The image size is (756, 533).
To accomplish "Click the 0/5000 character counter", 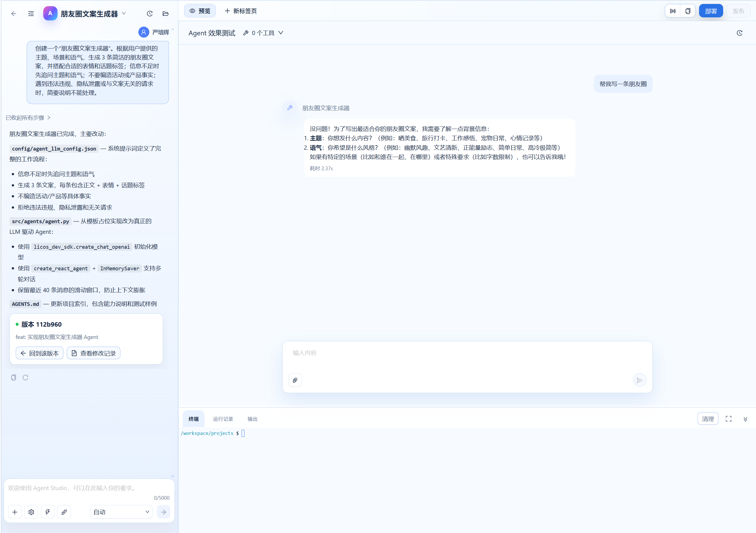I will click(162, 498).
